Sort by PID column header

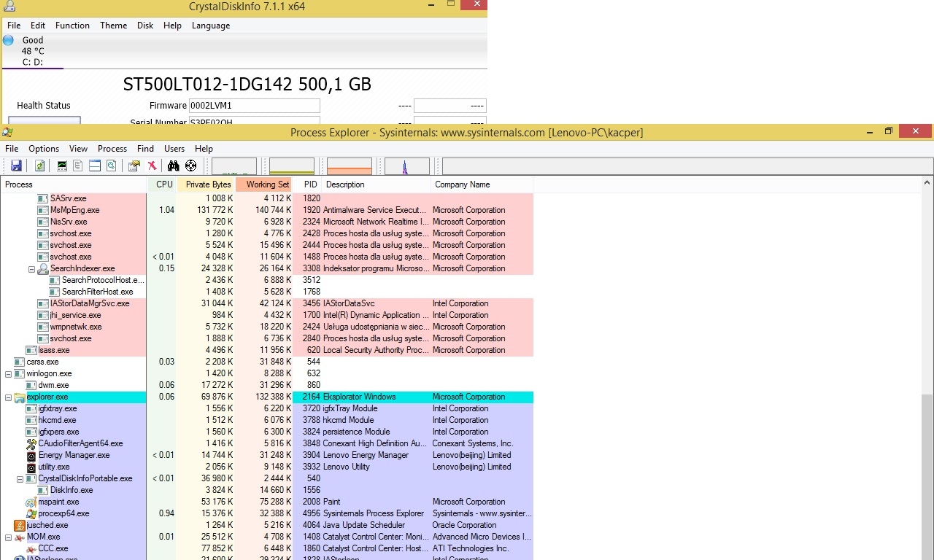pyautogui.click(x=307, y=184)
